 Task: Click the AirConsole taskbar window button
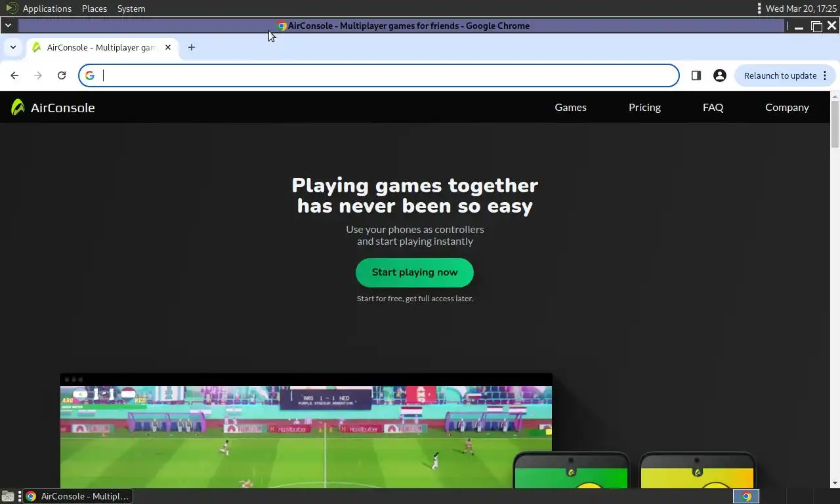(x=77, y=496)
